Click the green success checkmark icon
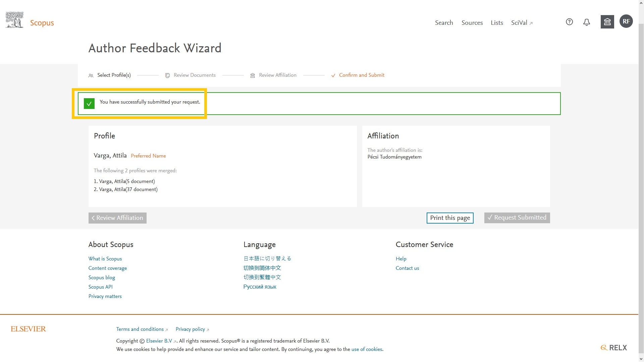Screen dimensions: 644x362 point(89,104)
